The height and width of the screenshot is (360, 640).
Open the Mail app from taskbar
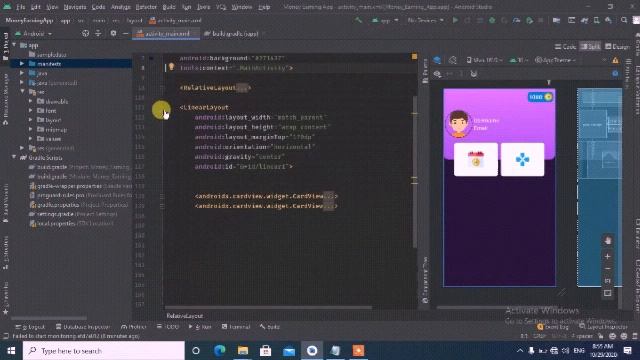[289, 351]
